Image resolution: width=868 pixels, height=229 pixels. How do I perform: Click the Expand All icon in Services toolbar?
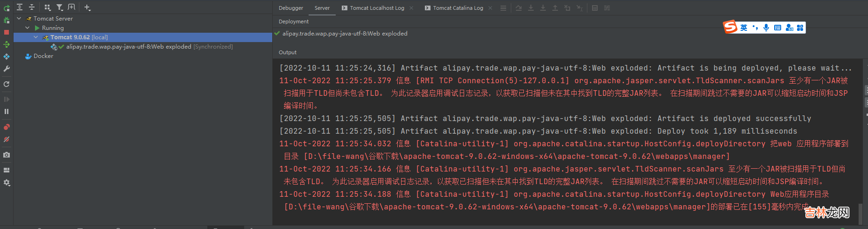coord(20,7)
